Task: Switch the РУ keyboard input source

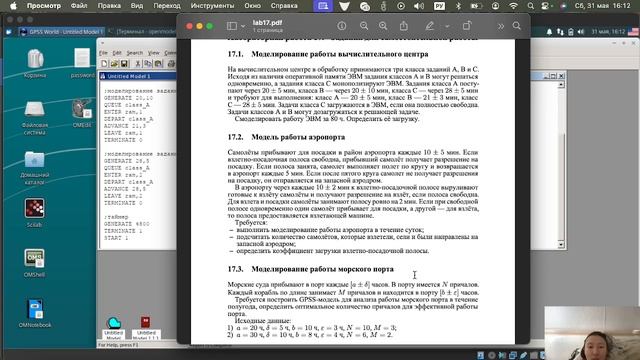Action: click(x=439, y=6)
